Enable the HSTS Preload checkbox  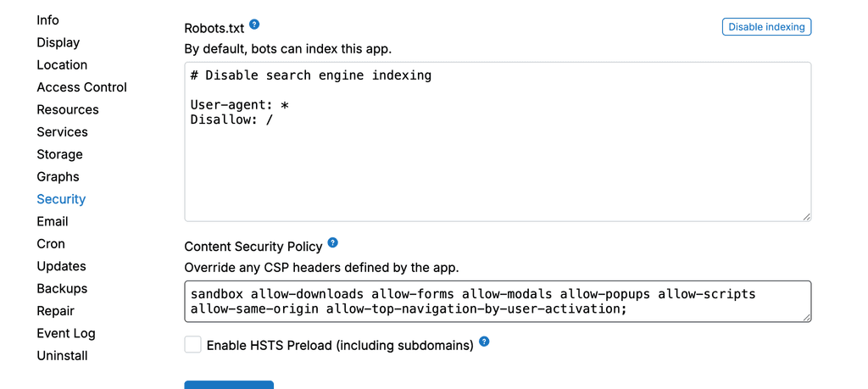pyautogui.click(x=193, y=345)
